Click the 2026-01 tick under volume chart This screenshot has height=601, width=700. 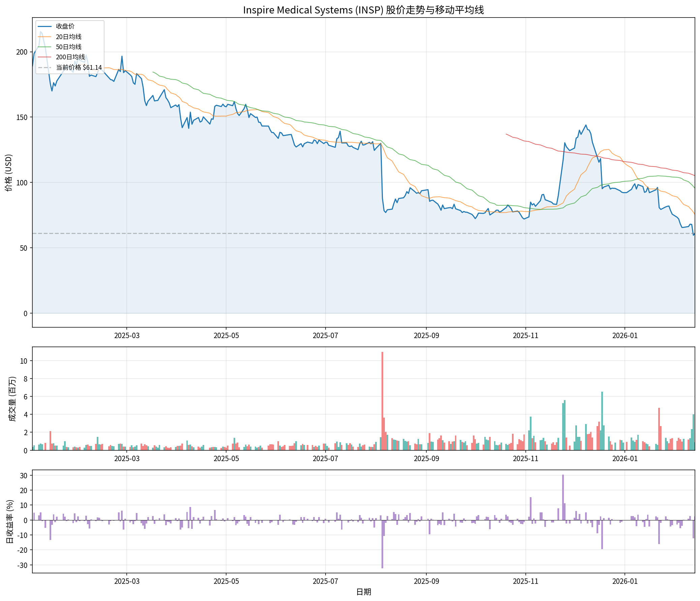coord(625,458)
